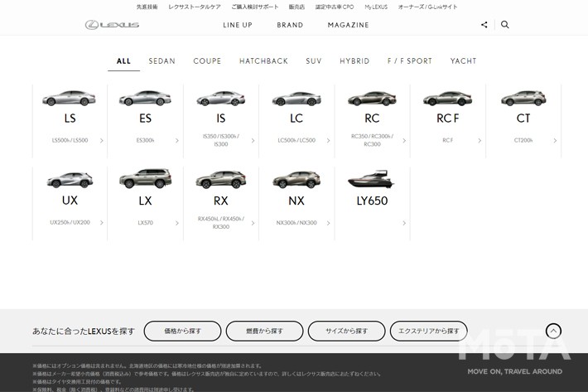This screenshot has height=392, width=588.
Task: Select the IS car image
Action: pos(221,99)
